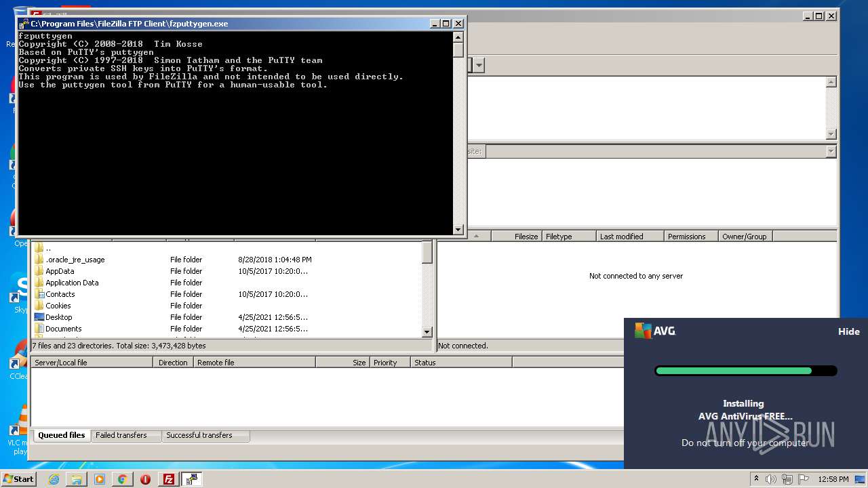The image size is (868, 488).
Task: Open the fzputtygen console window system menu icon
Action: [x=24, y=24]
